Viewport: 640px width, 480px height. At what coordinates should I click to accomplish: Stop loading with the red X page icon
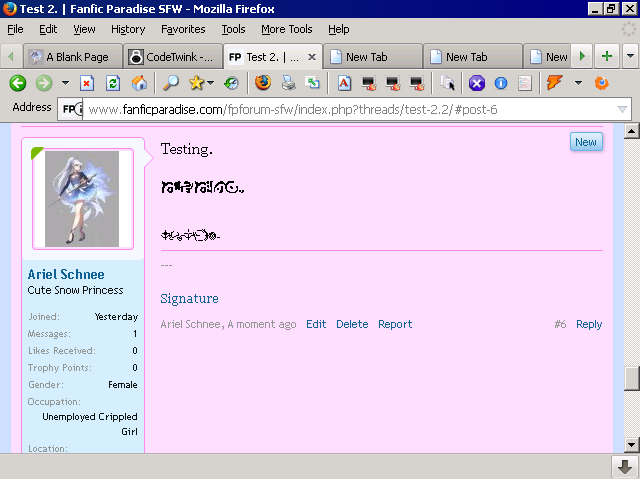point(87,83)
